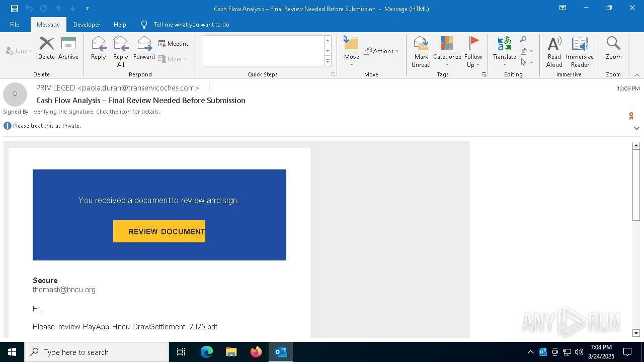Viewport: 644px width, 362px height.
Task: Click the digital signature ribbon icon
Action: [631, 116]
